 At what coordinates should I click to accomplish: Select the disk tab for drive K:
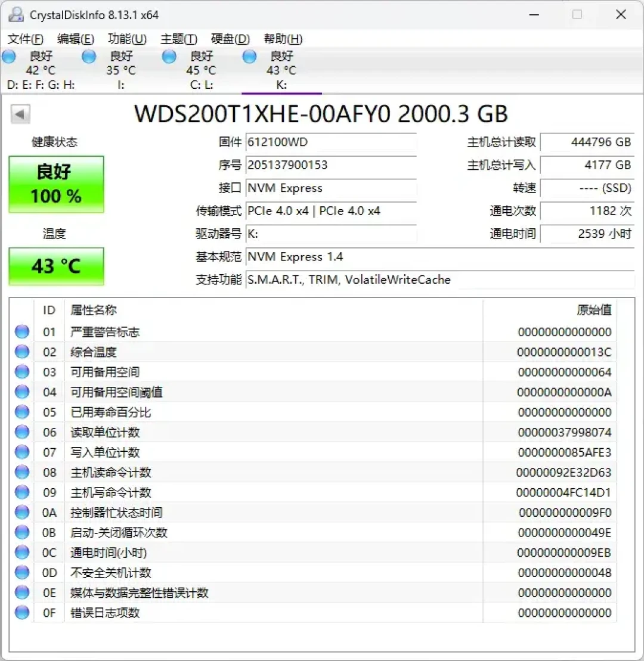pyautogui.click(x=281, y=70)
